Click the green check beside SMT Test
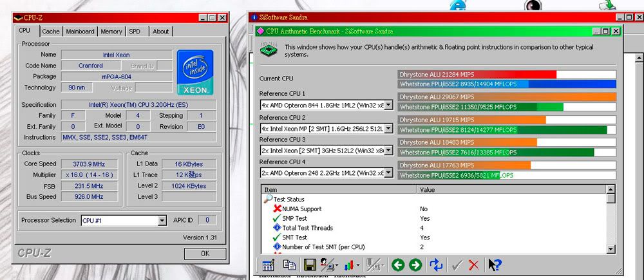Image resolution: width=644 pixels, height=280 pixels. click(277, 237)
